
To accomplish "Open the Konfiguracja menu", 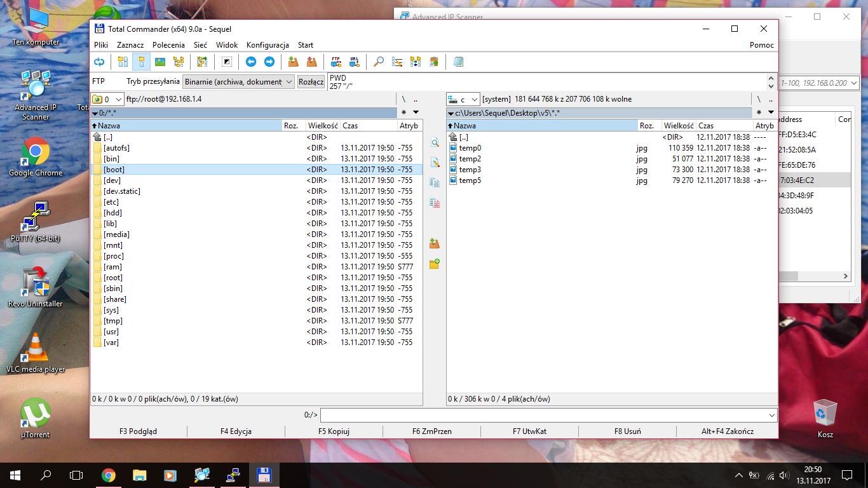I will [x=268, y=45].
